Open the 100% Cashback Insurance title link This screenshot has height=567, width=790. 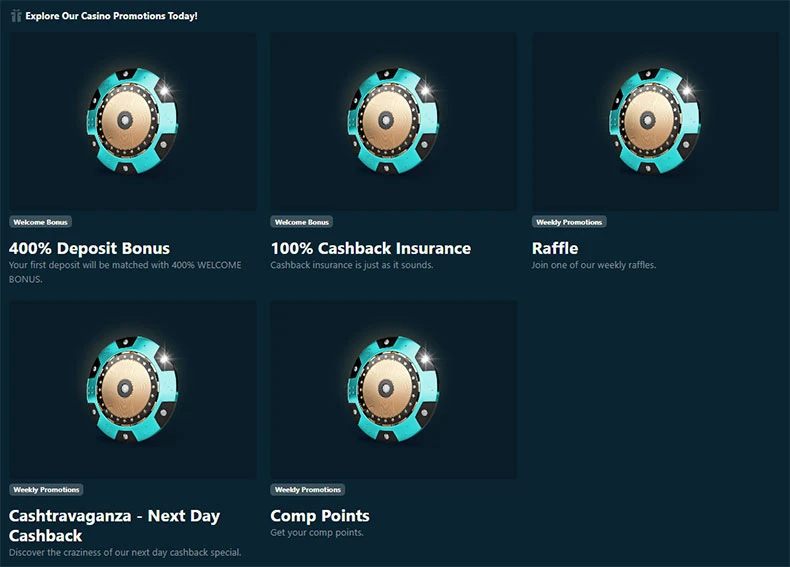tap(371, 248)
